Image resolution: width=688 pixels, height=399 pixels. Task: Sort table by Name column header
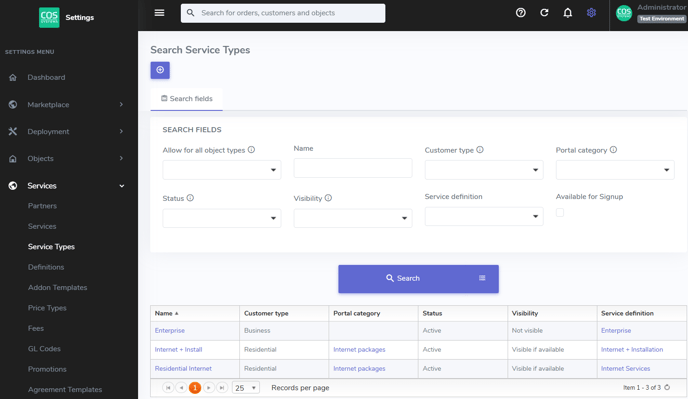tap(195, 313)
